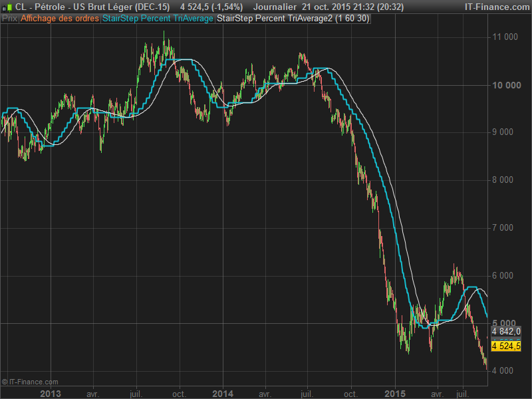
Task: Click the 2015 date axis label
Action: click(395, 394)
